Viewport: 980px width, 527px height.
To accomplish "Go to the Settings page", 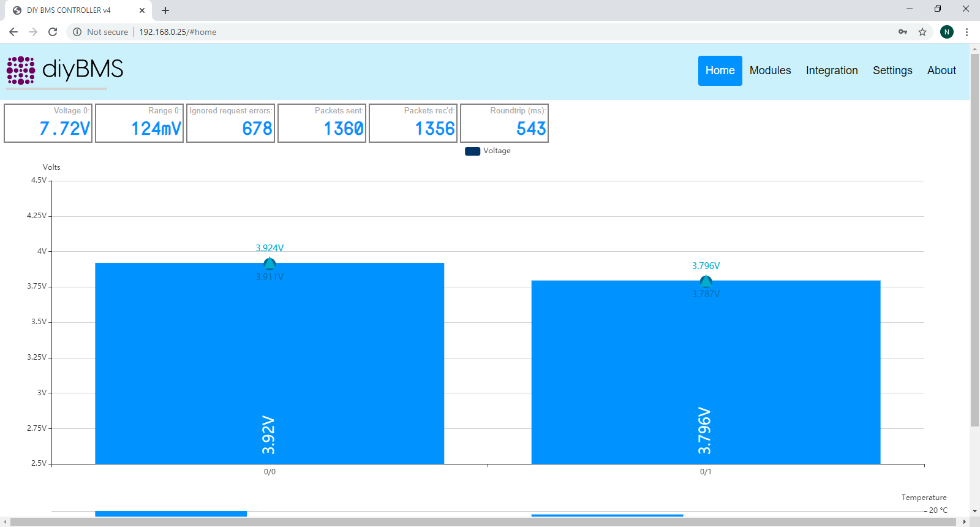I will 892,70.
